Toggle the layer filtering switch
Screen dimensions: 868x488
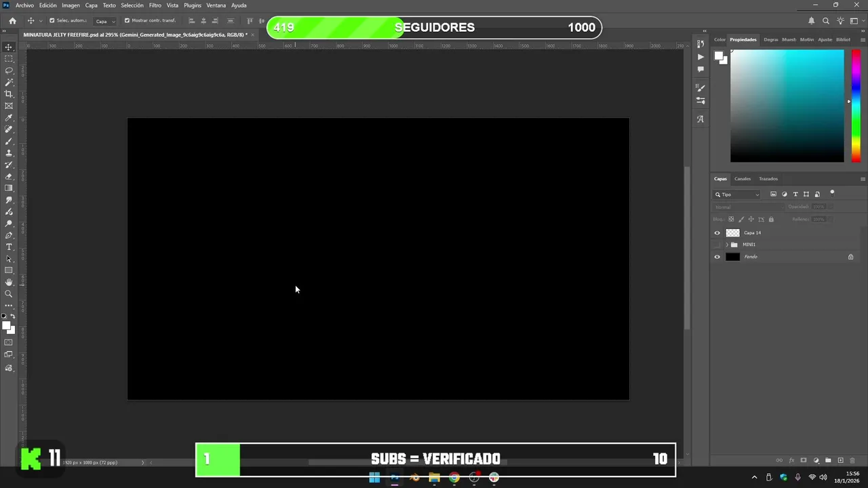click(x=832, y=193)
